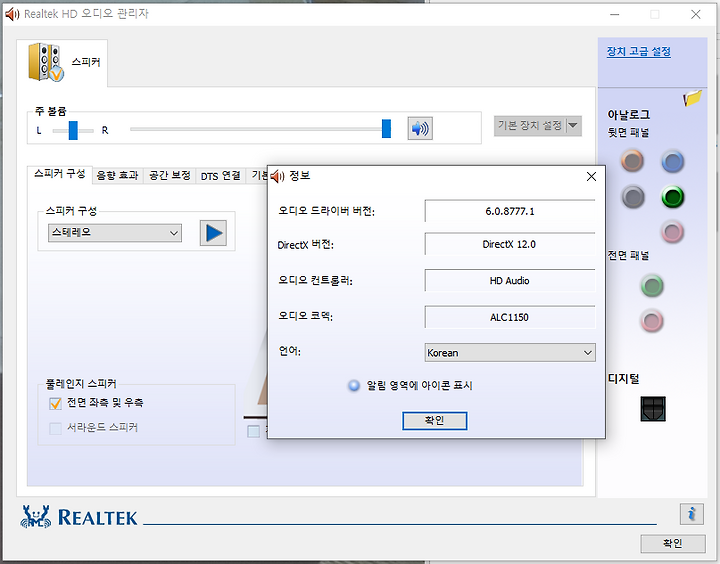Select the orange rear panel audio jack
The image size is (720, 564).
point(632,161)
